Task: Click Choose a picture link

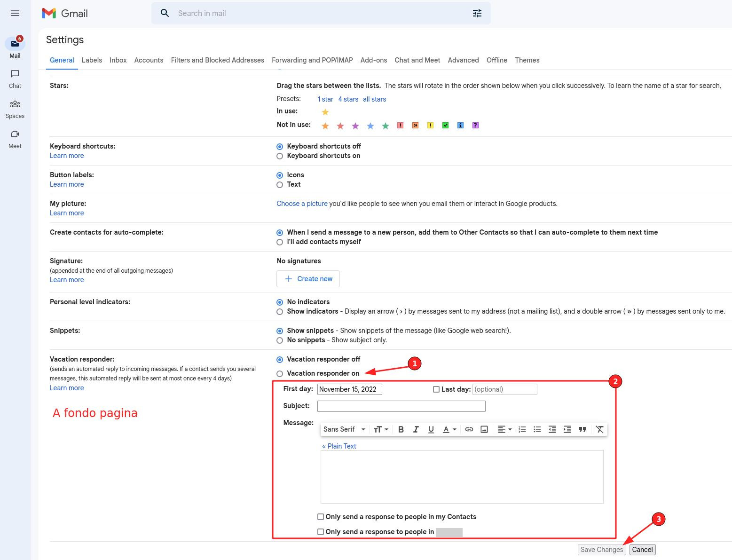Action: click(302, 204)
